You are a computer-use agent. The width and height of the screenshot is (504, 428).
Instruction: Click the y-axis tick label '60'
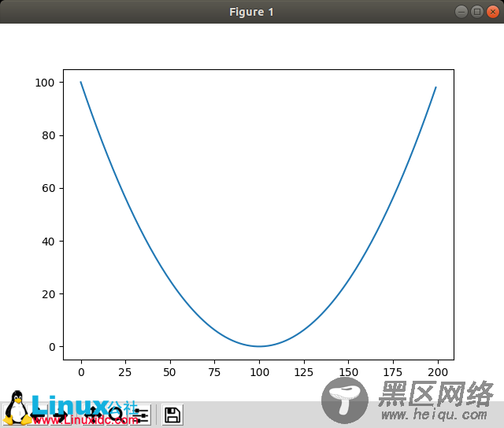48,188
